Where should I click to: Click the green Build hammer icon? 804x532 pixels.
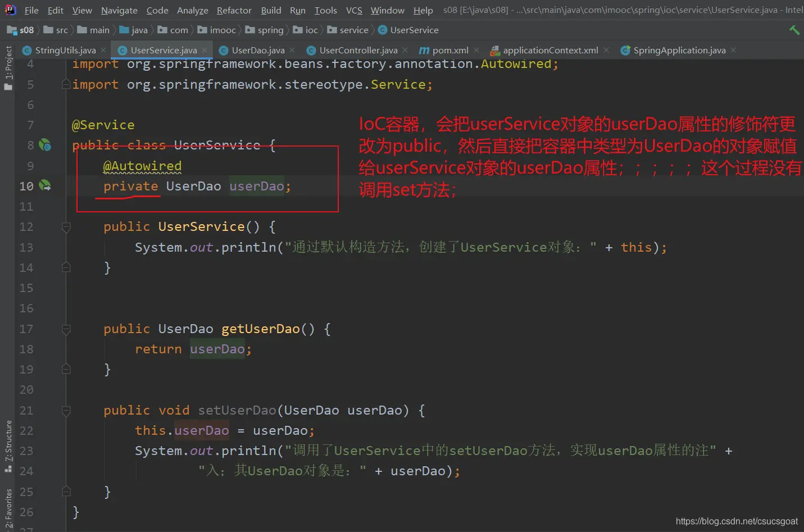click(794, 30)
